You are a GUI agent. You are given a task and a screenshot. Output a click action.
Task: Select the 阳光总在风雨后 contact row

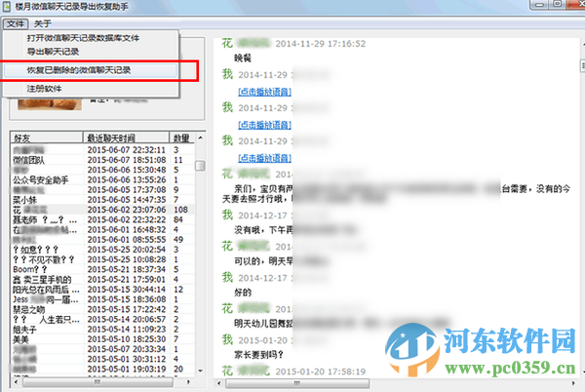pos(102,290)
